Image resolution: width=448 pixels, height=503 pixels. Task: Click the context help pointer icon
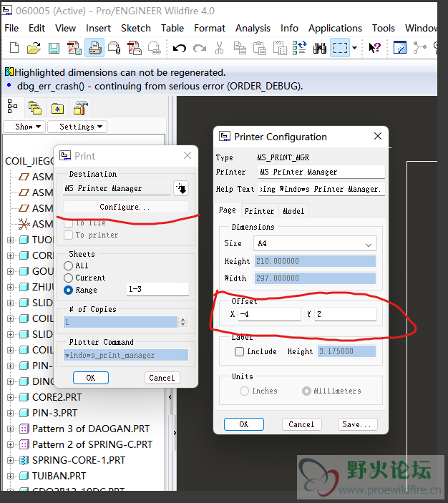374,48
